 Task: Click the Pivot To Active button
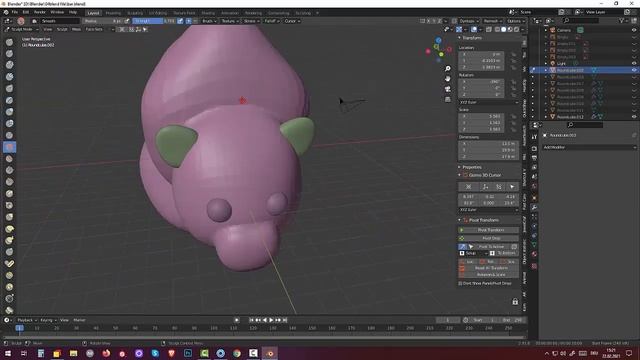491,247
